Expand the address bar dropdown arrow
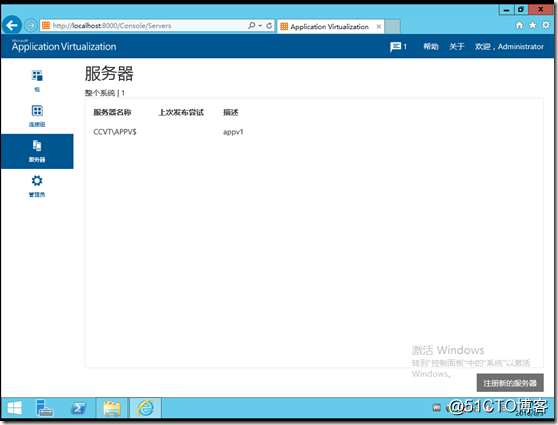 coord(260,26)
